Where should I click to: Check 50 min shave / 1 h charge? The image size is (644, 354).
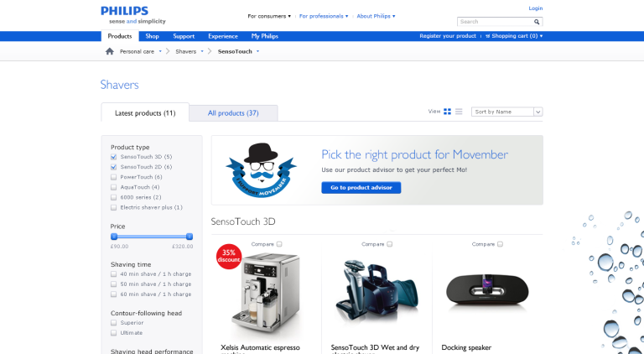[114, 284]
